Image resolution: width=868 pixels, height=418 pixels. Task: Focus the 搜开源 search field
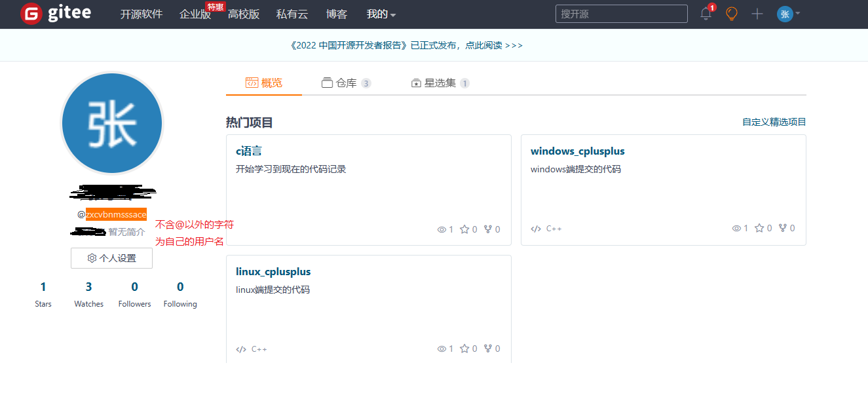point(622,14)
